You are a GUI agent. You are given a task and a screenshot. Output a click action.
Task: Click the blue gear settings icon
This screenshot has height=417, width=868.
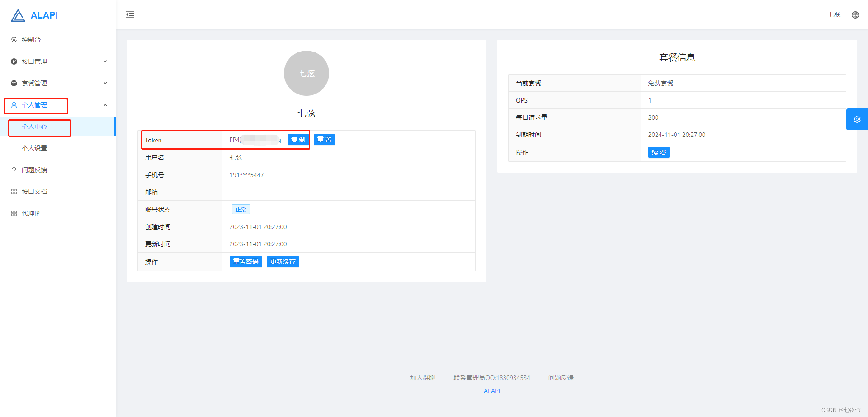857,119
